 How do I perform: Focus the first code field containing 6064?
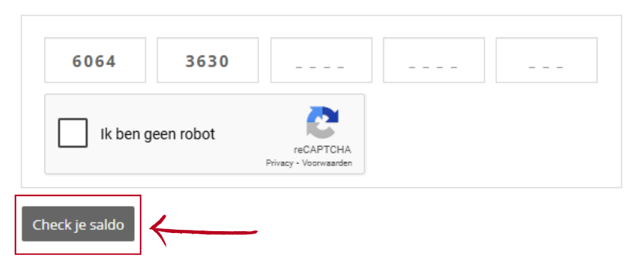(x=95, y=60)
